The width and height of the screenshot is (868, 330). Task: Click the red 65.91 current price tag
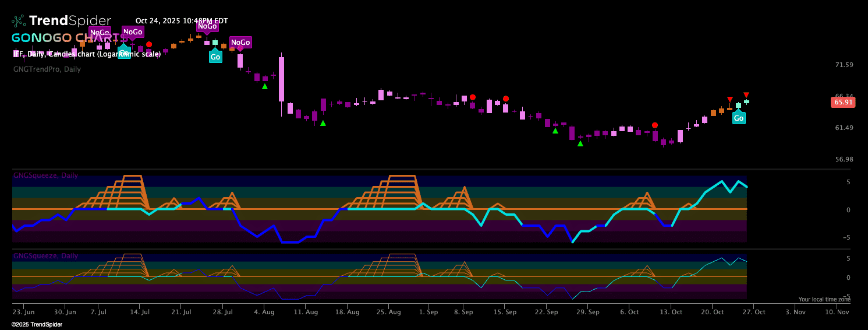[x=842, y=102]
